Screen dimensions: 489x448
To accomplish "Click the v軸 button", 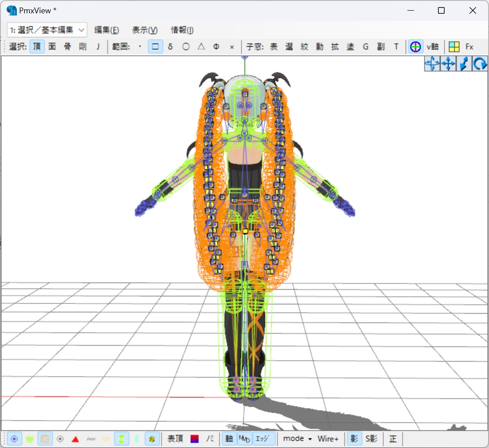I will [433, 47].
